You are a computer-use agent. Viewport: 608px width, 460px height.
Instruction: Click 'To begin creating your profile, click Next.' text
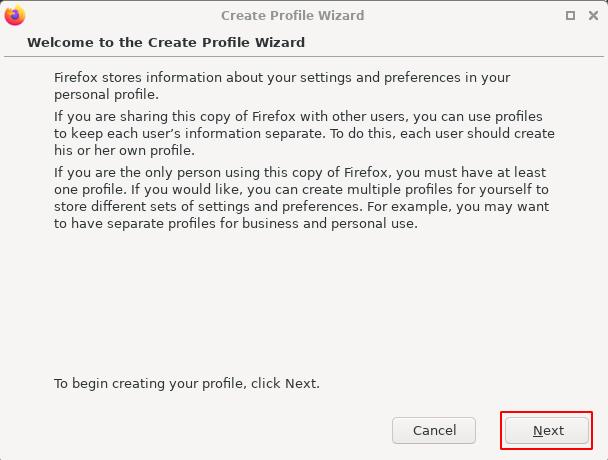pyautogui.click(x=187, y=384)
